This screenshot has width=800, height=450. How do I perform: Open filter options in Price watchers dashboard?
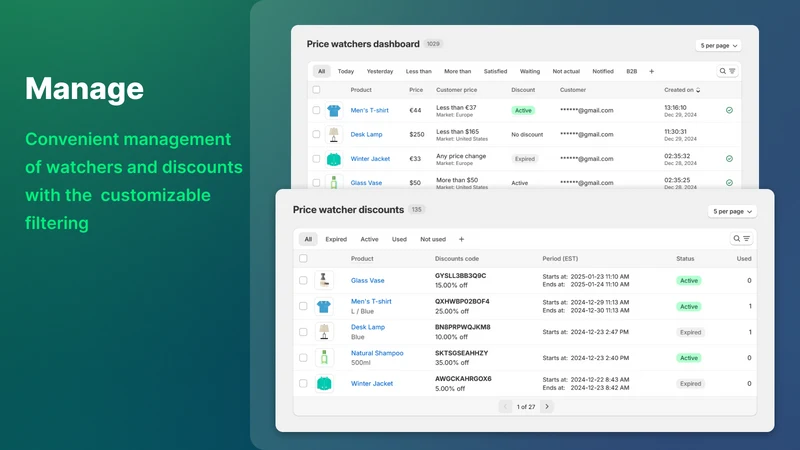tap(732, 71)
